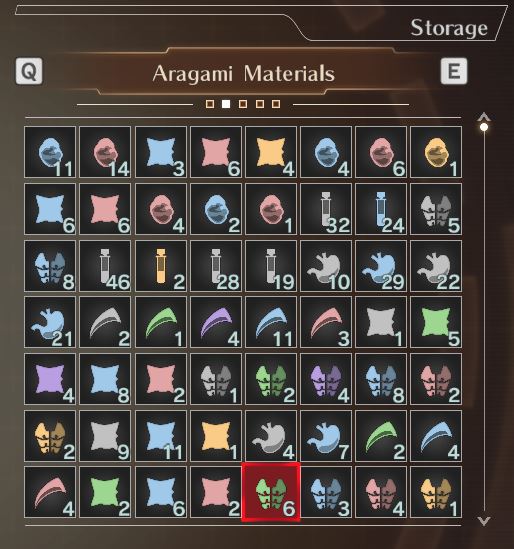The width and height of the screenshot is (514, 549).
Task: Select the yellow hide item with quantity 4
Action: click(271, 152)
